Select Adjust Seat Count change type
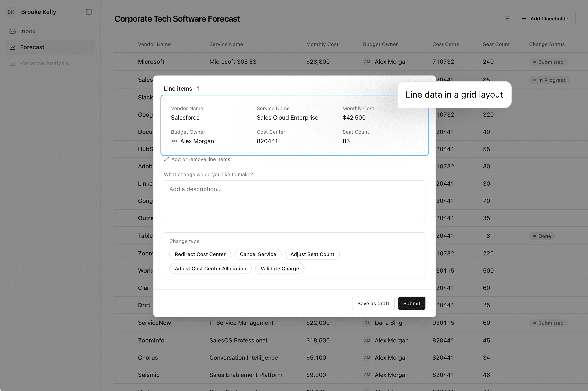The width and height of the screenshot is (588, 391). (x=312, y=254)
